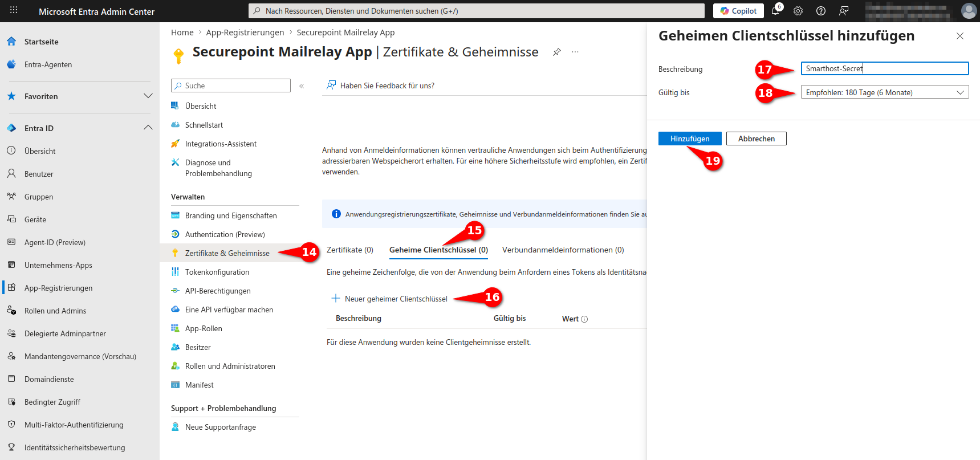The width and height of the screenshot is (980, 460).
Task: Click the feedback person icon in top bar
Action: point(844,11)
